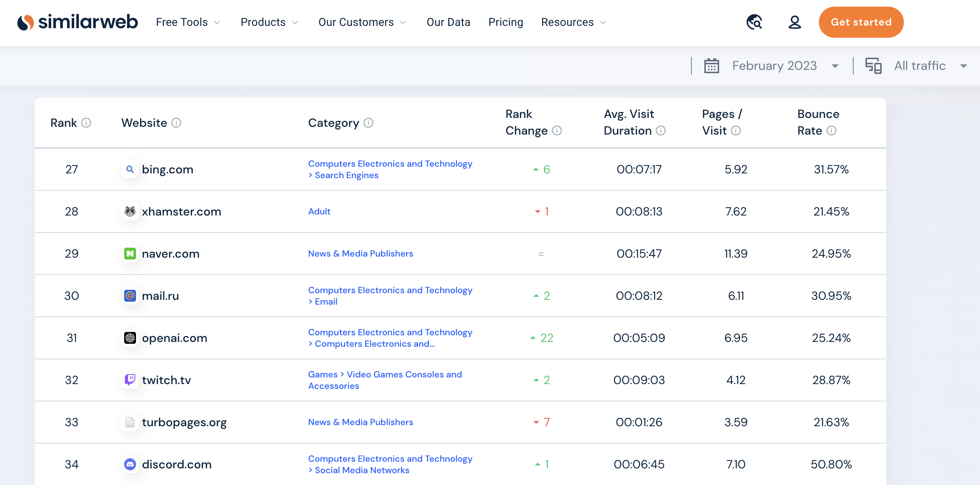Open naver.com site link

pyautogui.click(x=170, y=254)
